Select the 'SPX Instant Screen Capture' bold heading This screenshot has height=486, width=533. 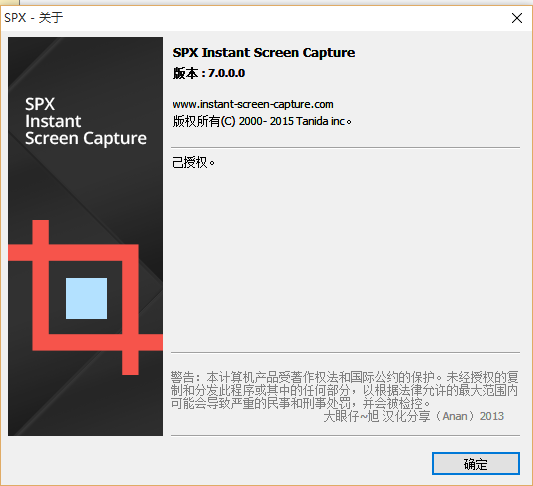(x=264, y=53)
